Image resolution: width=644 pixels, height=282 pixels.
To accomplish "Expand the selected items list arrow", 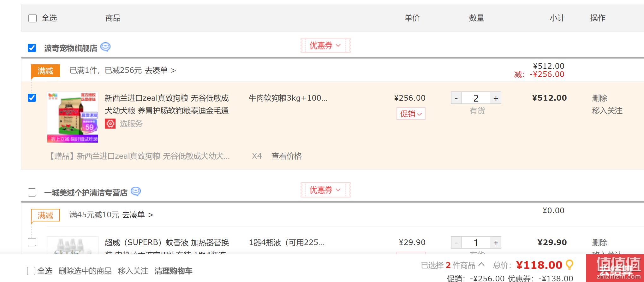I will (481, 265).
